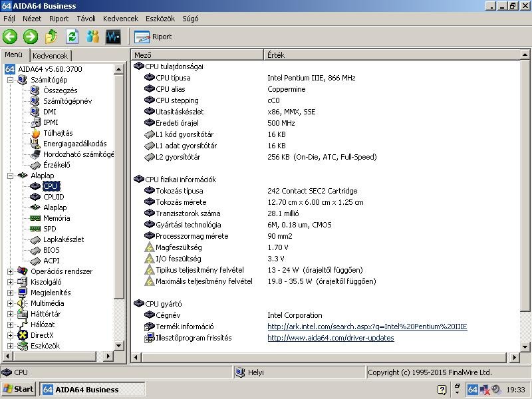Click the Érzékelő sensor icon

35,165
